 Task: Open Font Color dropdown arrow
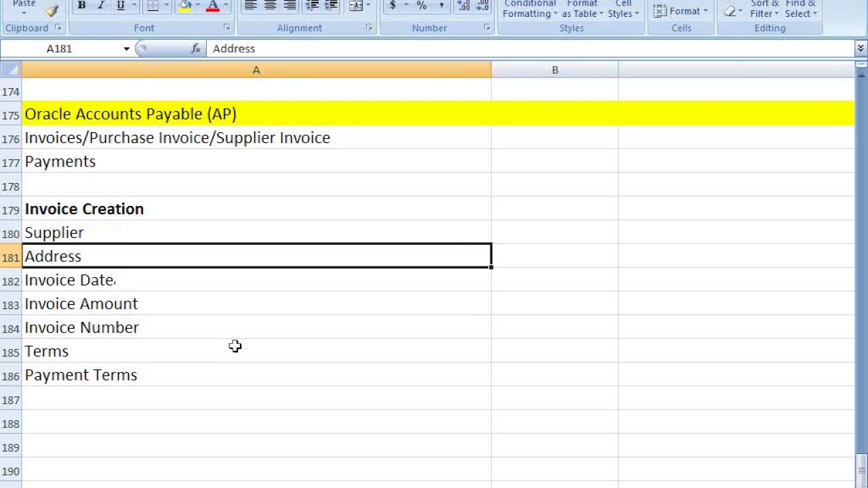click(226, 6)
